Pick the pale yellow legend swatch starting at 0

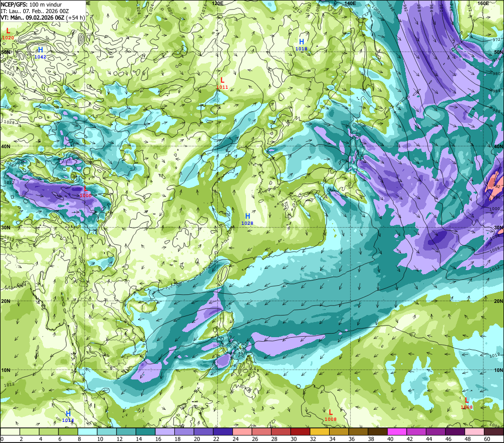click(10, 431)
